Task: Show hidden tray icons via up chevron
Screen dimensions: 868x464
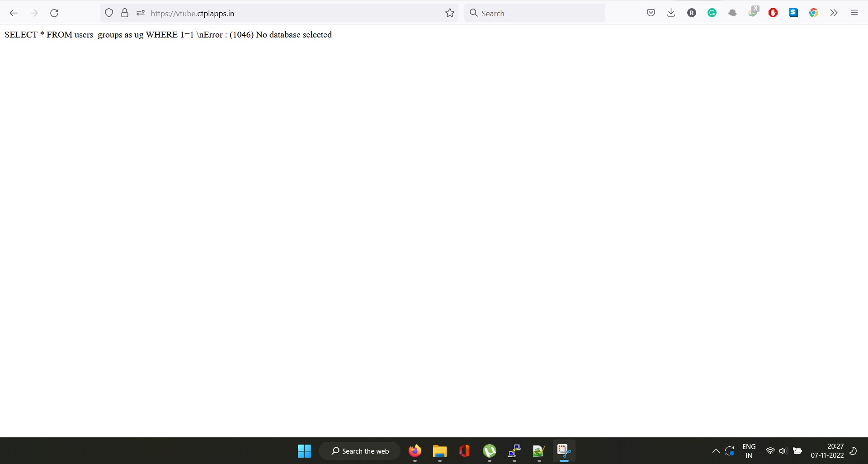Action: tap(715, 450)
